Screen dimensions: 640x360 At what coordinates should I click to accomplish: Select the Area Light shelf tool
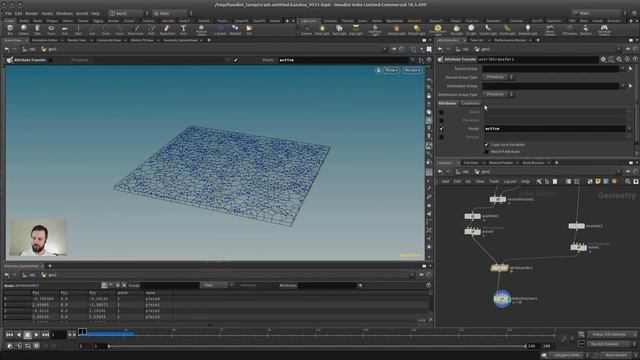click(356, 29)
